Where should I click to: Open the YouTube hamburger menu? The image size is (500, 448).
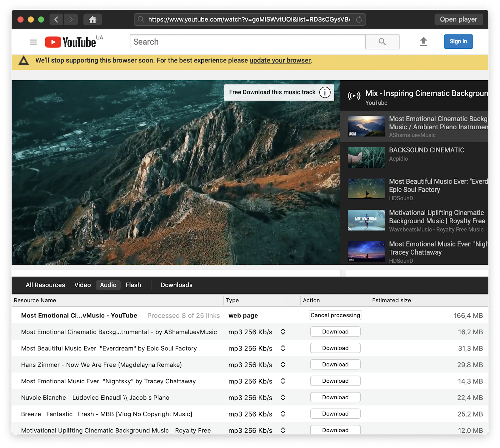(33, 42)
